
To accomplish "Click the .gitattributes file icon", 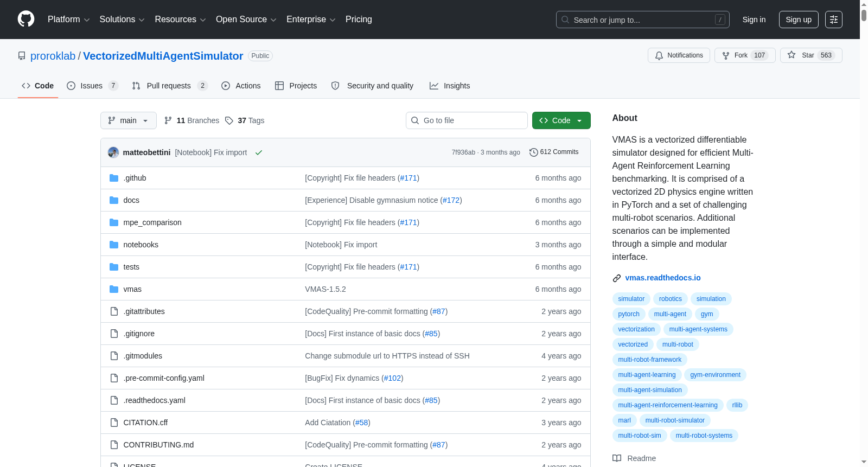I will coord(114,311).
